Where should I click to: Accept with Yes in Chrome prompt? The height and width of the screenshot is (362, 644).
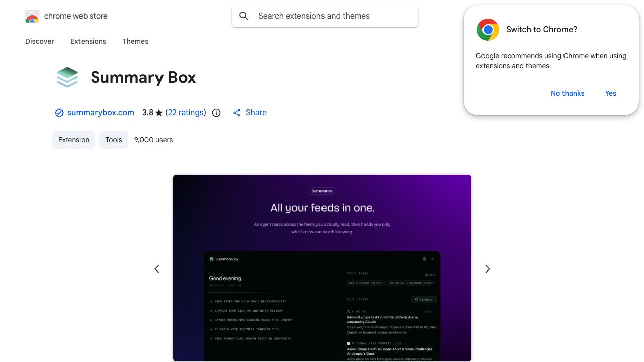click(x=611, y=93)
